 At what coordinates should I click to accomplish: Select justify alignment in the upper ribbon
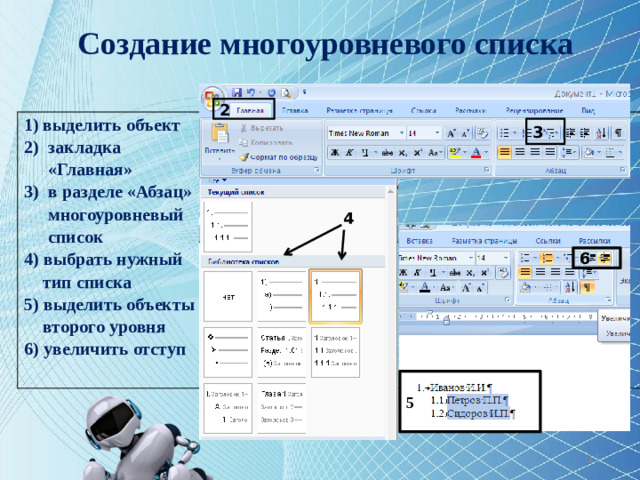551,152
